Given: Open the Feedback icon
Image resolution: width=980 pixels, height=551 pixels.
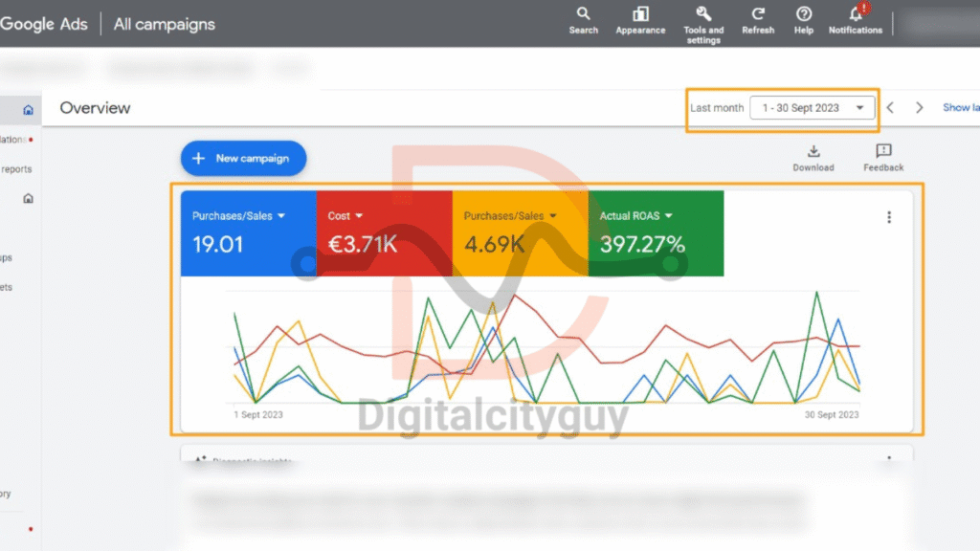Looking at the screenshot, I should pyautogui.click(x=882, y=151).
